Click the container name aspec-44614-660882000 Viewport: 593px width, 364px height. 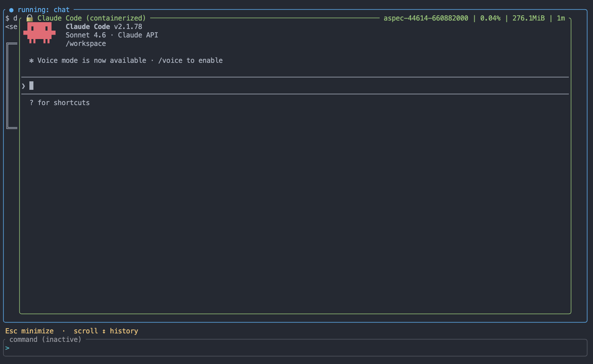pos(426,18)
